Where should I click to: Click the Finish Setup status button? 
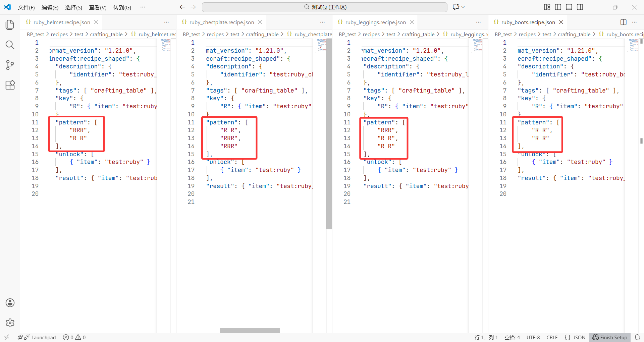pos(610,337)
